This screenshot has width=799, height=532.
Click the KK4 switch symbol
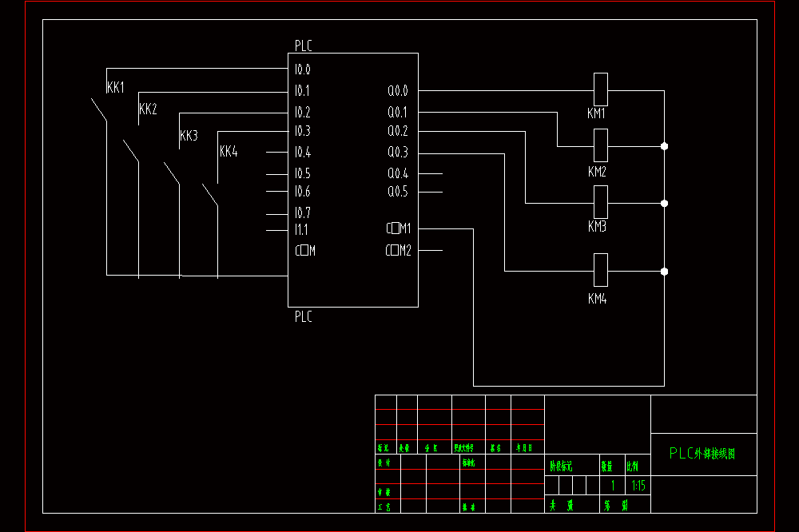[210, 195]
